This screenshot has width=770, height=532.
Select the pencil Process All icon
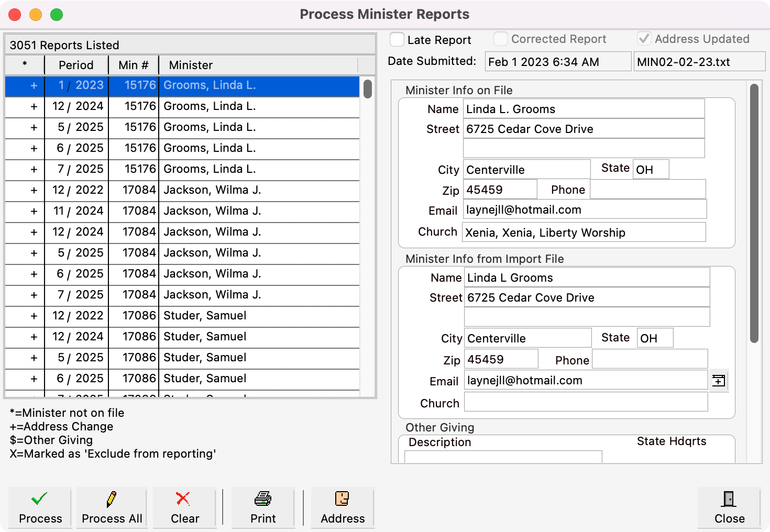coord(111,499)
